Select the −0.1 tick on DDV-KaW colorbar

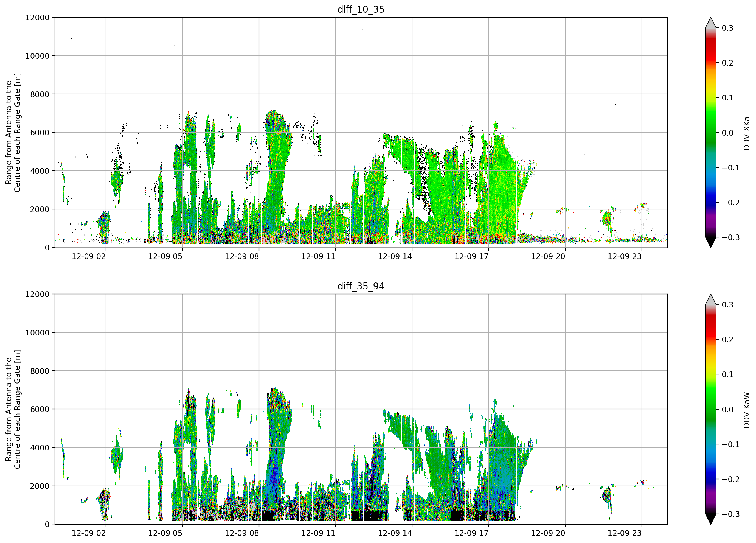coord(731,445)
